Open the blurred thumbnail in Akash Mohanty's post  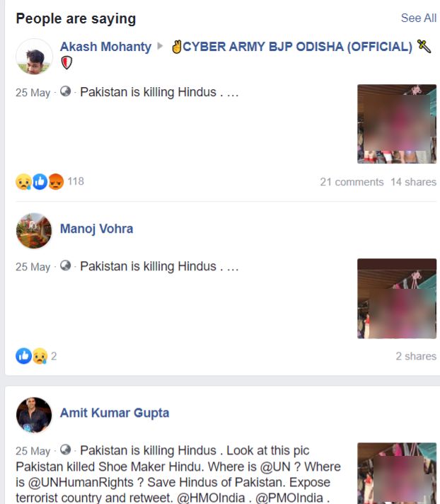click(x=397, y=124)
